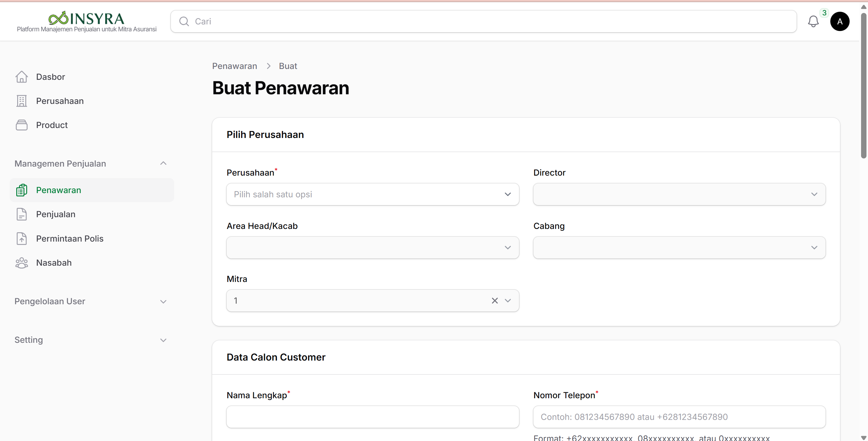Click the Buat breadcrumb
868x441 pixels.
click(288, 66)
